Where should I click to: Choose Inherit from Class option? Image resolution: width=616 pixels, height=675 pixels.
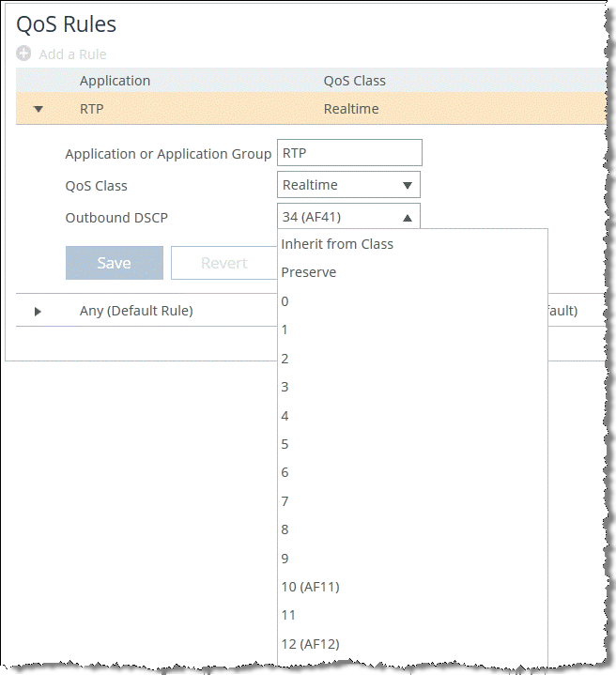point(337,244)
